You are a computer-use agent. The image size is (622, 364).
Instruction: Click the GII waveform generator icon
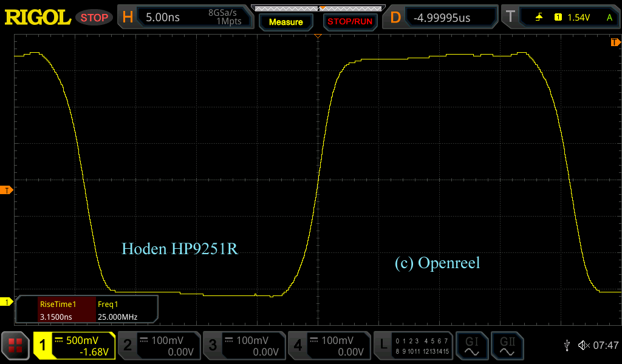pos(507,346)
